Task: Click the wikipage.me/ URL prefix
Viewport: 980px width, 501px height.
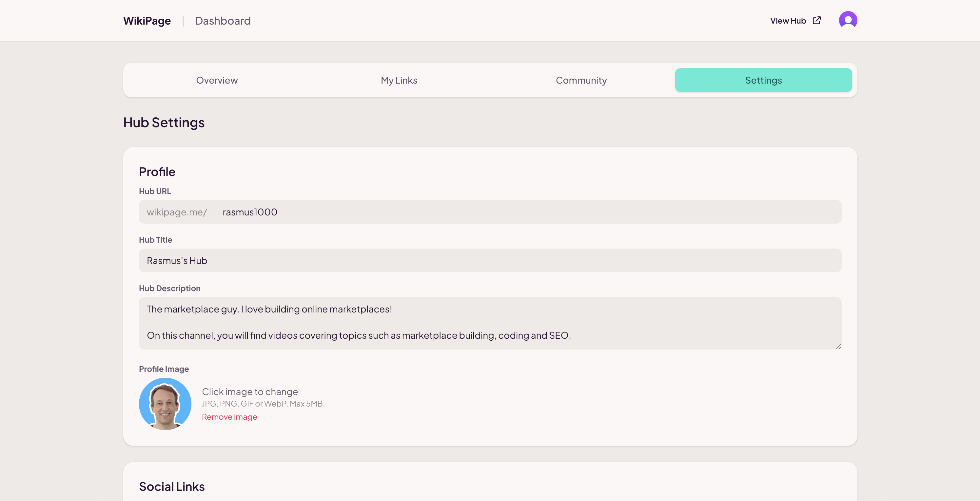Action: 177,212
